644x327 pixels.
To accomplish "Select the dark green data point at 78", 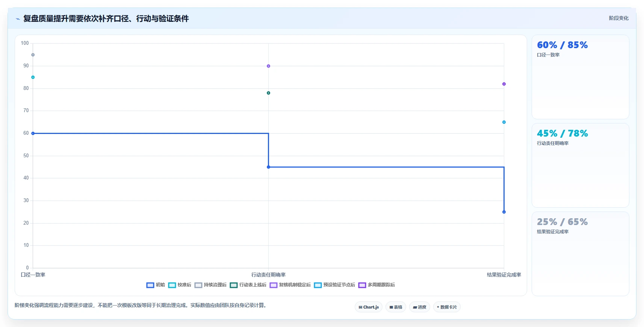I will [x=268, y=93].
